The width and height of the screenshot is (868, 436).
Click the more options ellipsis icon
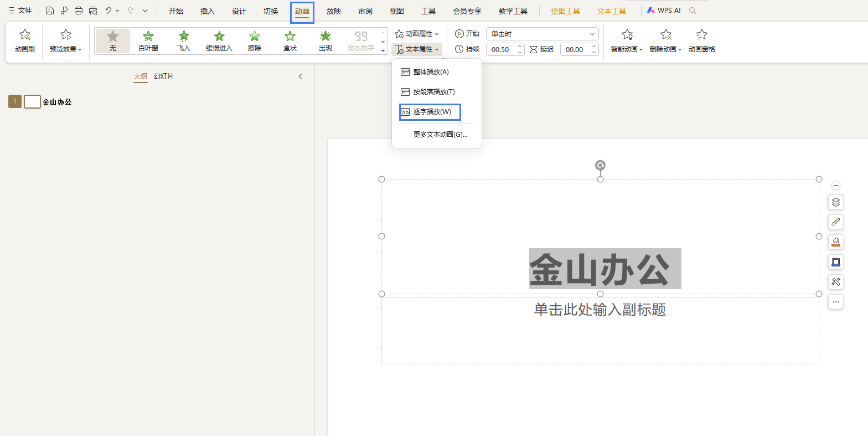836,302
